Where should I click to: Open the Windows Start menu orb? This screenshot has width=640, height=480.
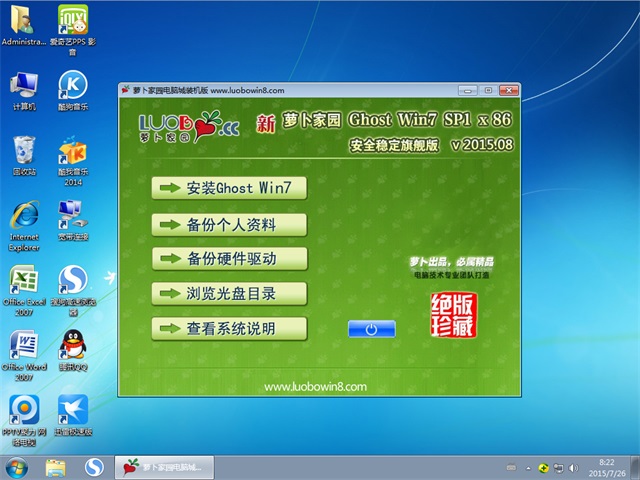[x=16, y=468]
